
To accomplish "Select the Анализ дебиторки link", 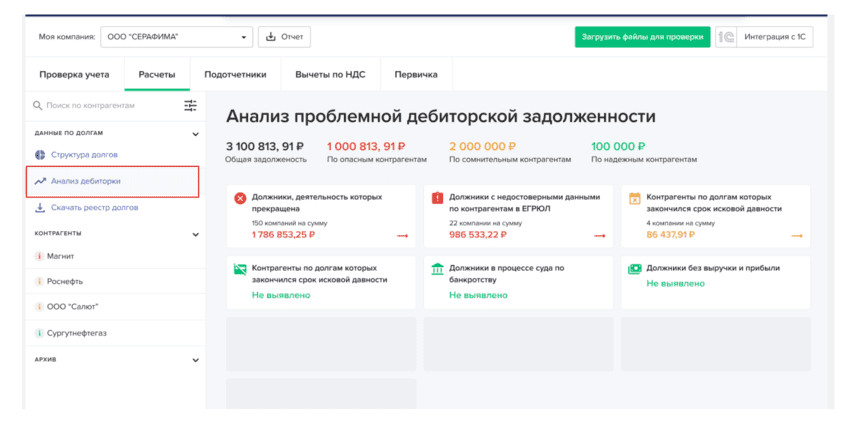I will click(86, 181).
